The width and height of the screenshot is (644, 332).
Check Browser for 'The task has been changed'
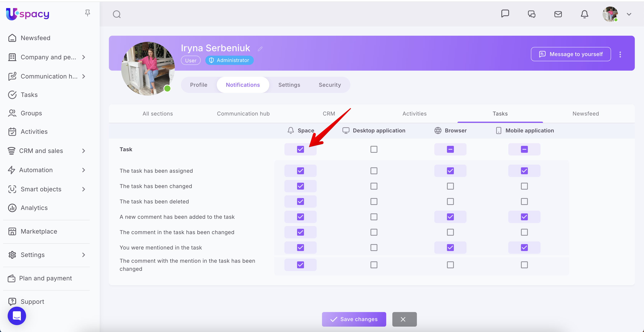point(450,186)
